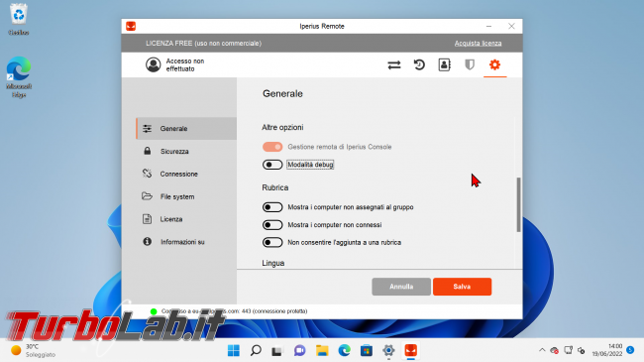Open Task View icon on taskbar
The width and height of the screenshot is (644, 362).
click(x=277, y=350)
